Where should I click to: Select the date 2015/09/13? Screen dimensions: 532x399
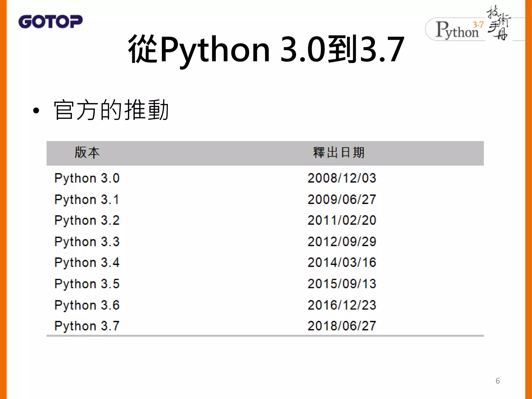tap(342, 284)
